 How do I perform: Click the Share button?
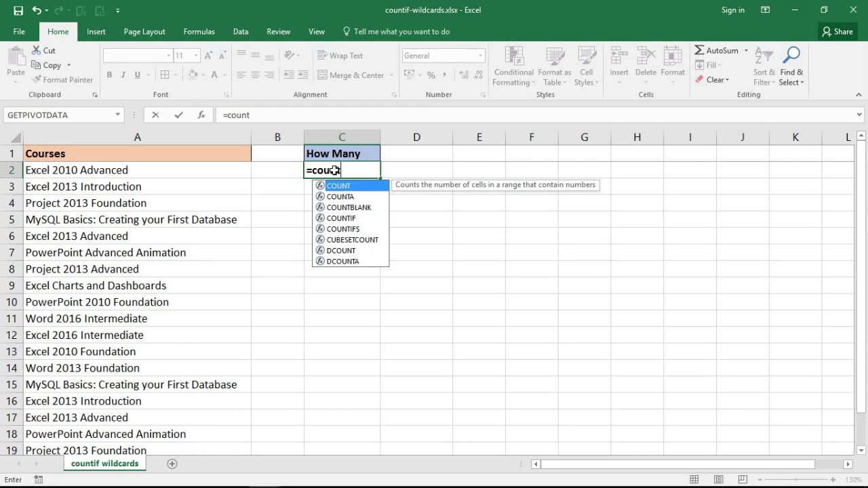(837, 32)
